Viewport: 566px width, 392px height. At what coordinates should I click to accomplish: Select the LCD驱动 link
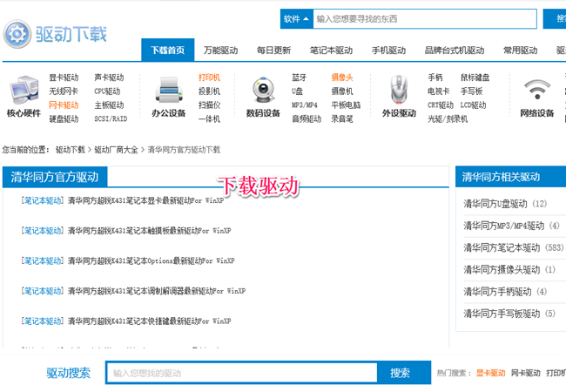473,105
